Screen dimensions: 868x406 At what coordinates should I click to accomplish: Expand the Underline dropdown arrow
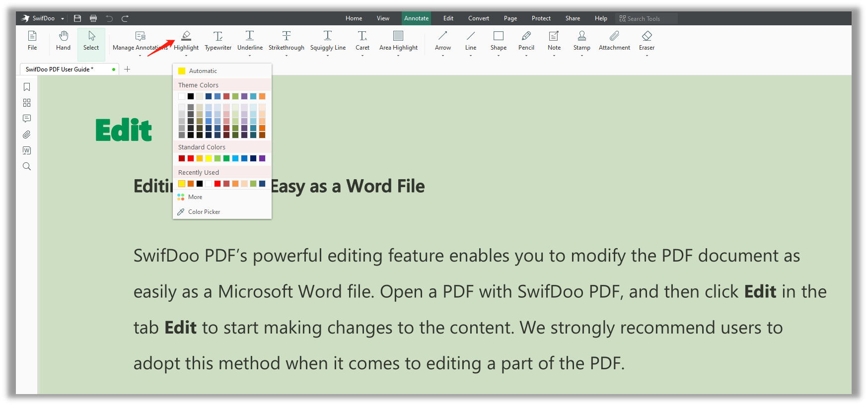pos(250,56)
